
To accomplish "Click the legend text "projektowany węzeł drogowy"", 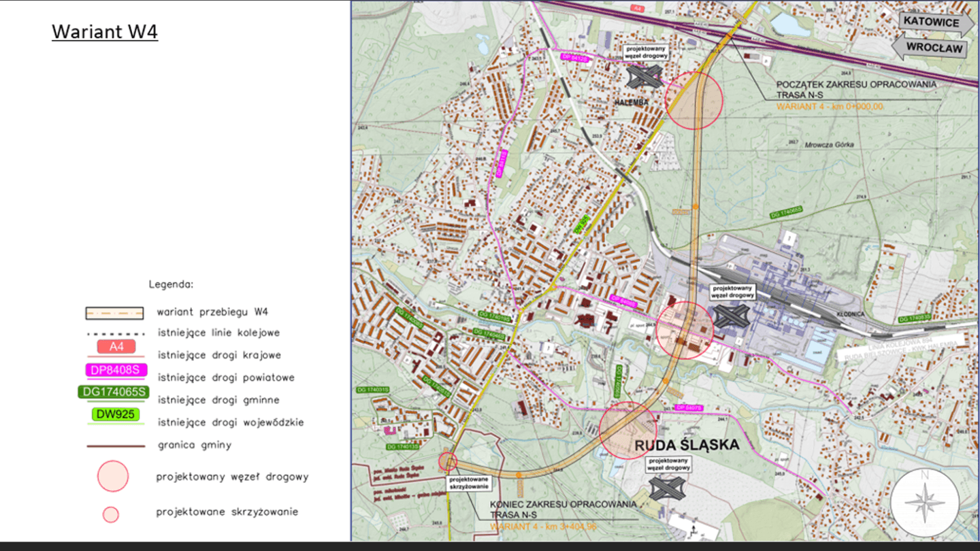I will click(232, 477).
